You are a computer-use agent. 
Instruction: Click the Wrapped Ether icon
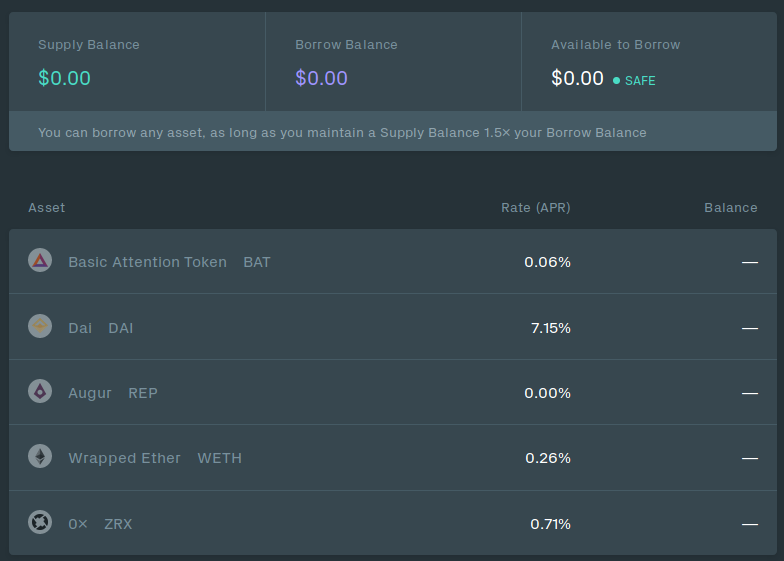tap(40, 457)
